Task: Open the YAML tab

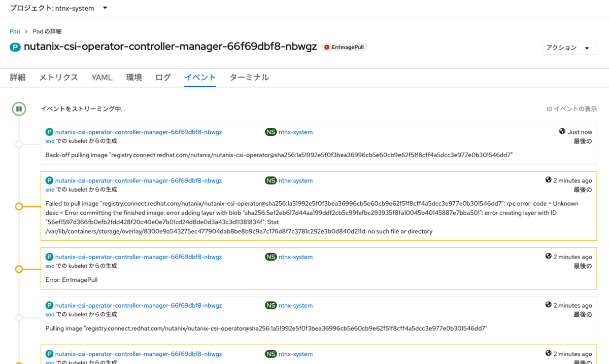Action: pyautogui.click(x=102, y=78)
